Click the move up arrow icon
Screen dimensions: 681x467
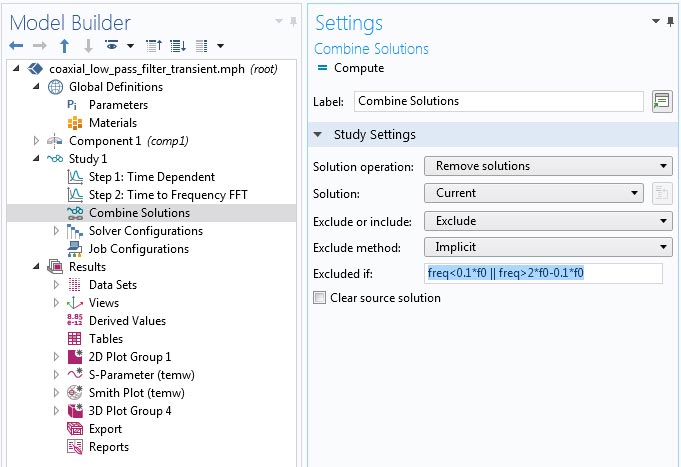[65, 46]
